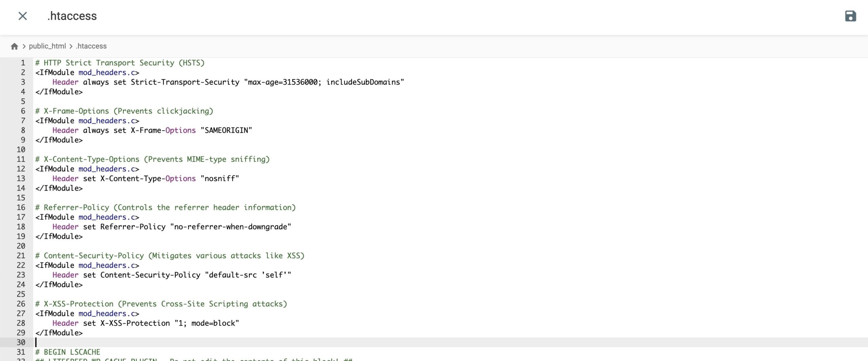Image resolution: width=868 pixels, height=361 pixels.
Task: Click the BEGIN LSCACHE comment line
Action: click(x=68, y=352)
